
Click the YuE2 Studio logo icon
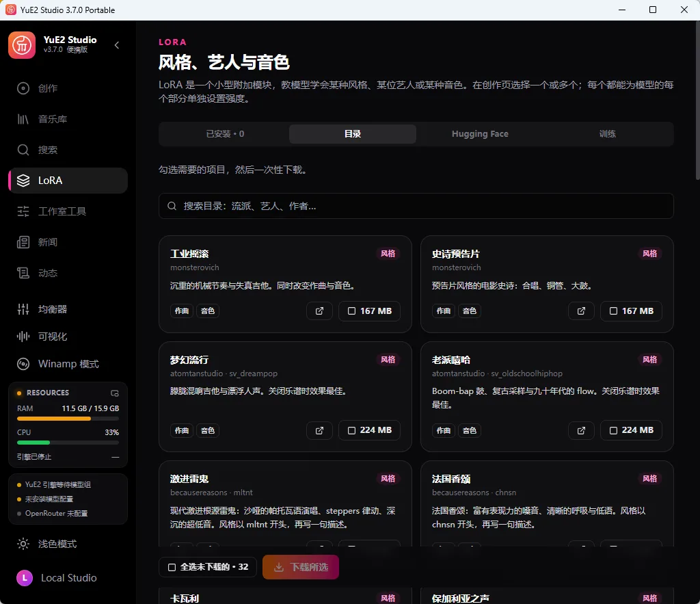[21, 45]
